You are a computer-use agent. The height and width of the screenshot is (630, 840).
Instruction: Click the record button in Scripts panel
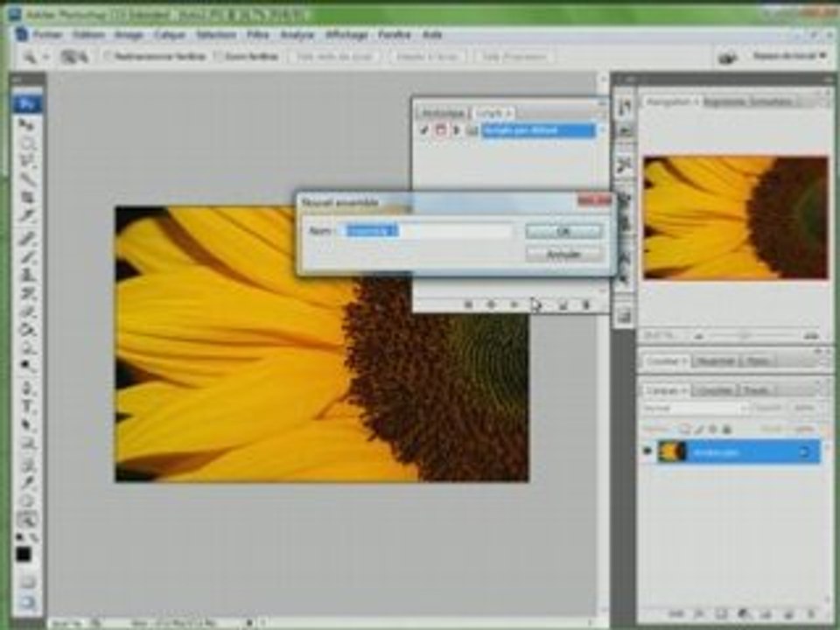coord(491,304)
